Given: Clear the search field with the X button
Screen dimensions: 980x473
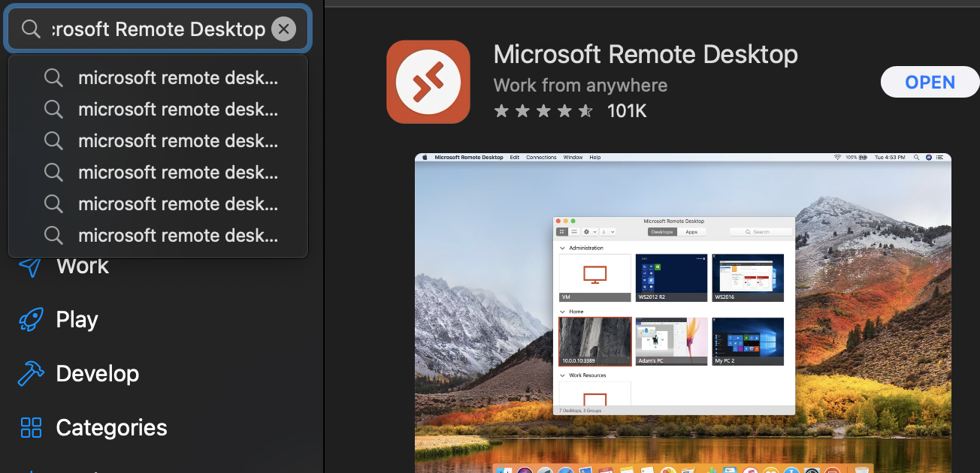Looking at the screenshot, I should [x=283, y=29].
